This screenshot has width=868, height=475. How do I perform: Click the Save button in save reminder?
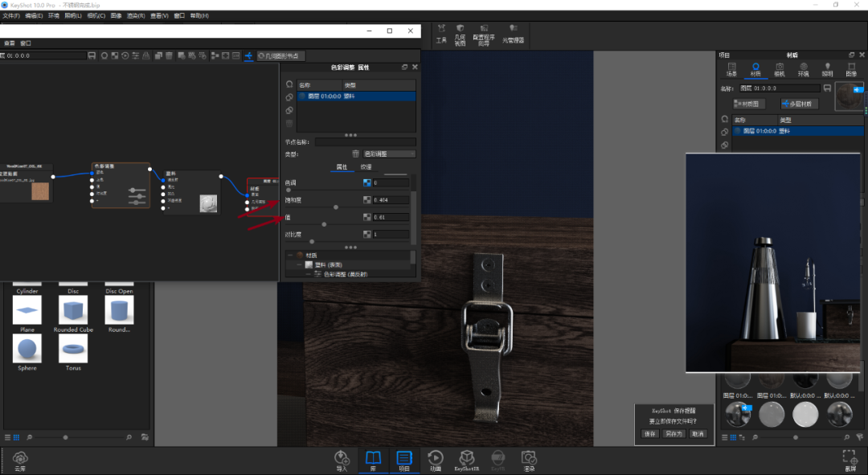650,433
